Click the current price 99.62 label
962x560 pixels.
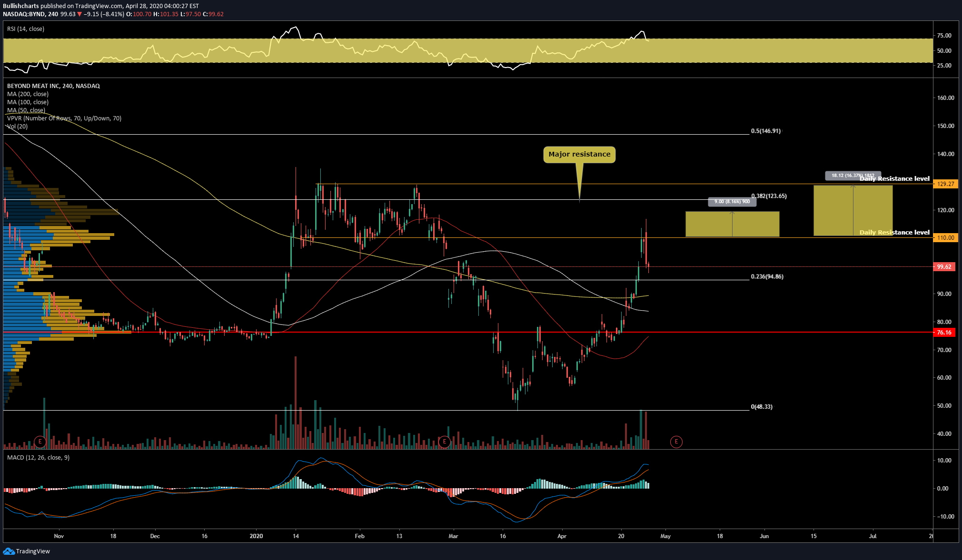945,267
